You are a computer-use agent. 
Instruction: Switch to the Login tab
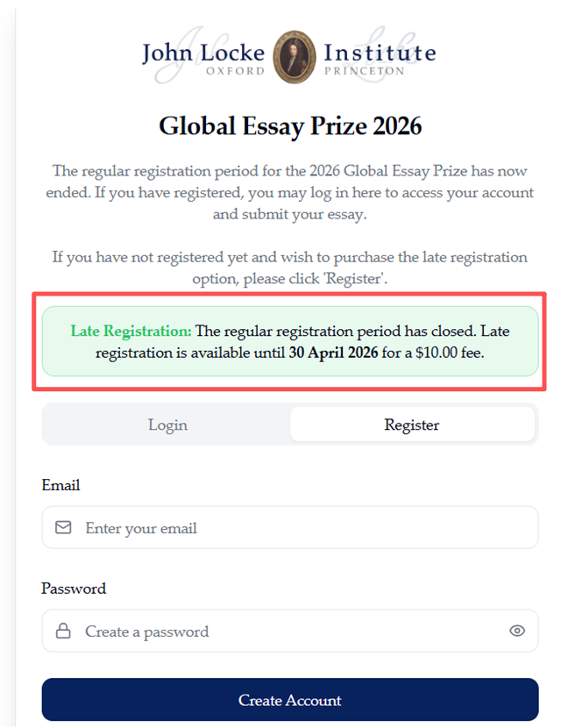(x=167, y=425)
